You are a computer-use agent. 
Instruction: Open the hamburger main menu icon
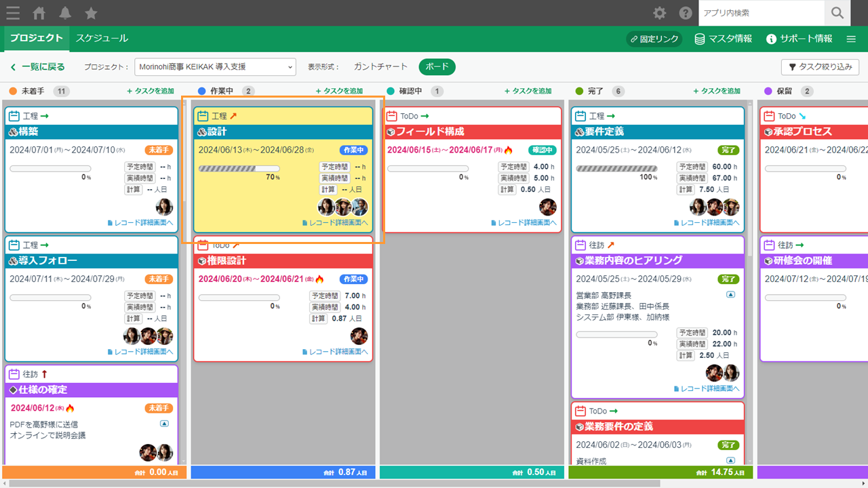click(x=12, y=13)
